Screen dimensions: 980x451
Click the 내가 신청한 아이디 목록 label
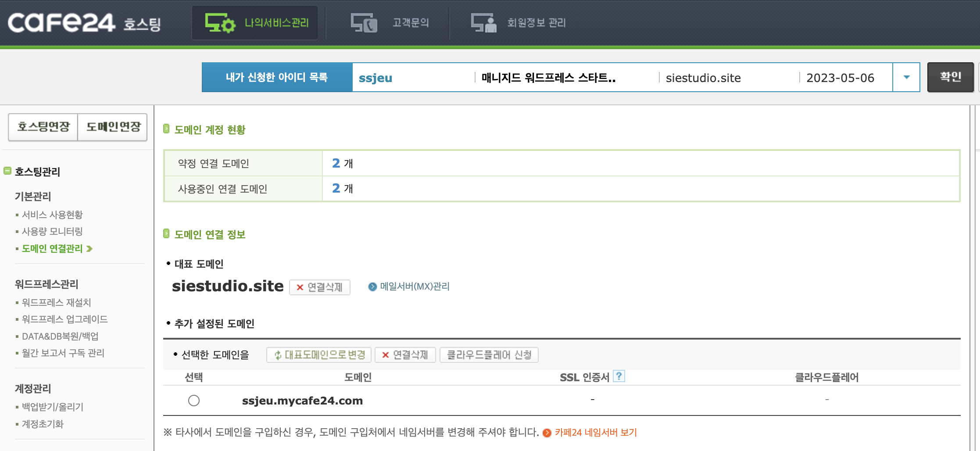(x=277, y=77)
